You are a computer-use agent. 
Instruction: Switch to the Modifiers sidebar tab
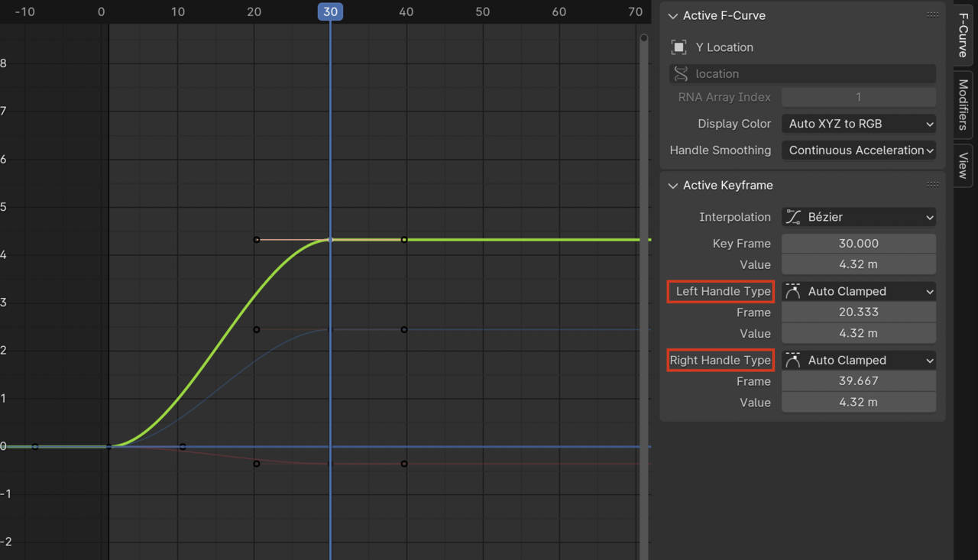[x=963, y=104]
